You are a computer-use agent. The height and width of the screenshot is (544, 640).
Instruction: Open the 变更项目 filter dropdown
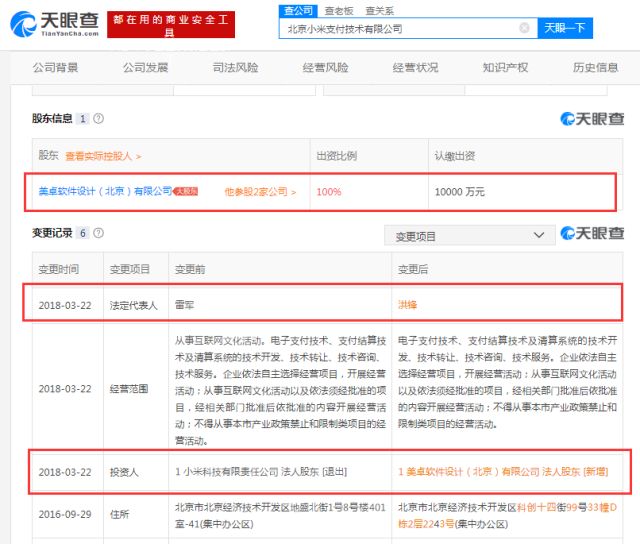pos(468,236)
